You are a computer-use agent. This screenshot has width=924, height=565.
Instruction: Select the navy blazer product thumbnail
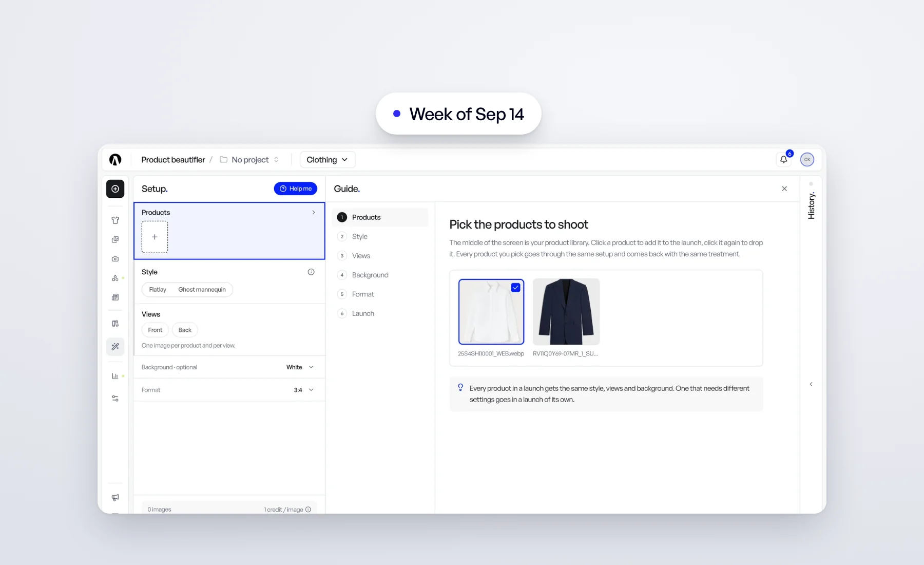pos(566,312)
